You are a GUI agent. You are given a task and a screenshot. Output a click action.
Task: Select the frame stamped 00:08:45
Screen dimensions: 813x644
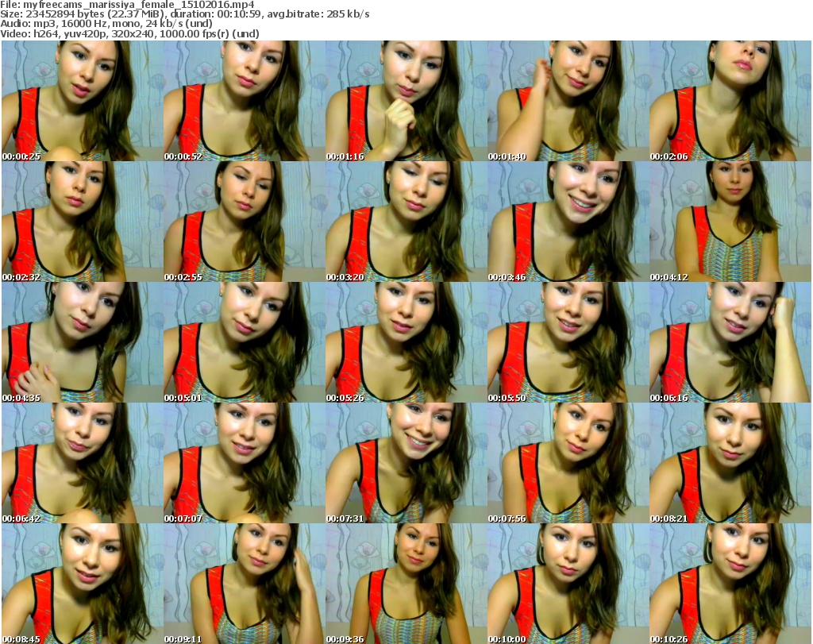tap(82, 584)
